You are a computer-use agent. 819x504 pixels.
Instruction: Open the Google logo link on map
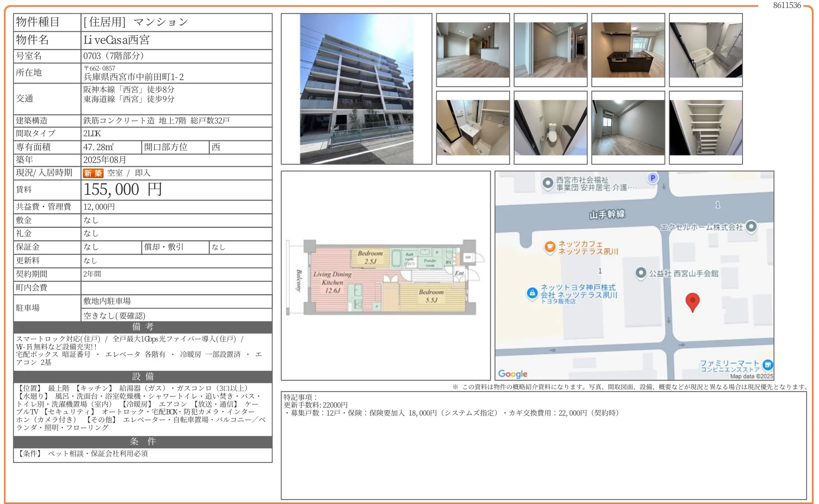click(x=513, y=373)
